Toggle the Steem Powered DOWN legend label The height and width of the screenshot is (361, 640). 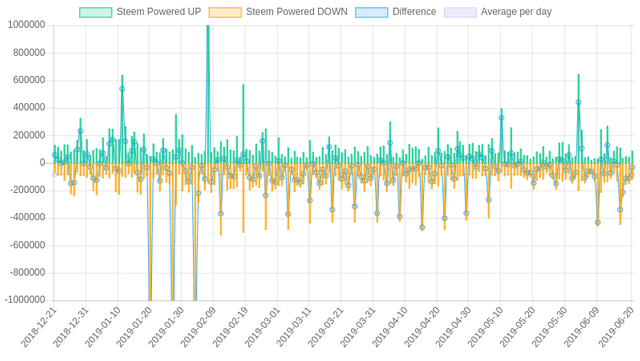297,12
